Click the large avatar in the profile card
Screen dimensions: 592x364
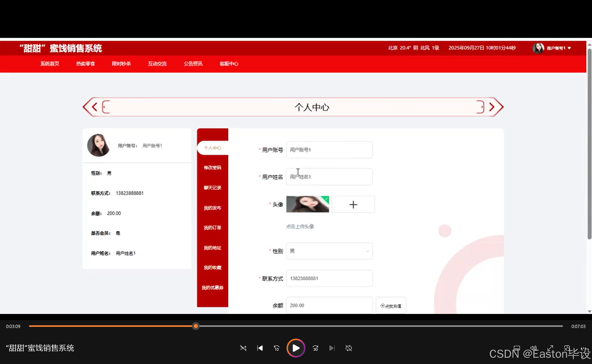click(x=98, y=145)
